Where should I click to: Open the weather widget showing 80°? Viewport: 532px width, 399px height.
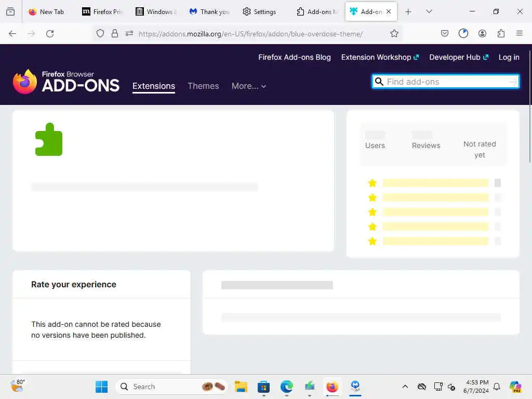tap(18, 386)
